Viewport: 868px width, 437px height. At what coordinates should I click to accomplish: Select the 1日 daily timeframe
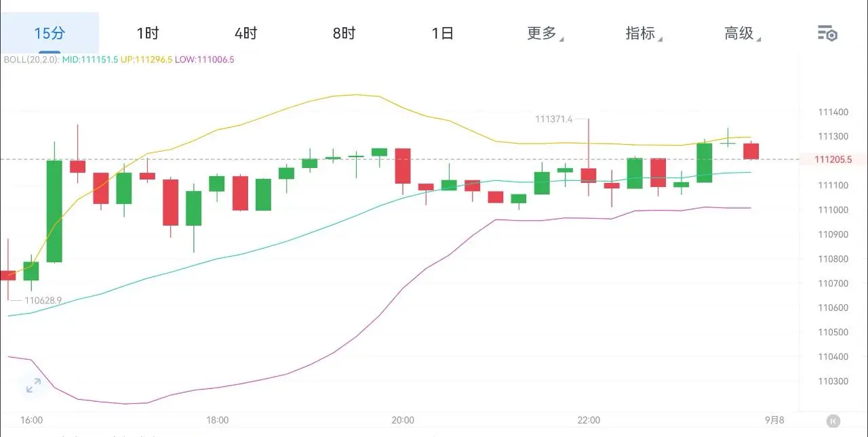[442, 33]
